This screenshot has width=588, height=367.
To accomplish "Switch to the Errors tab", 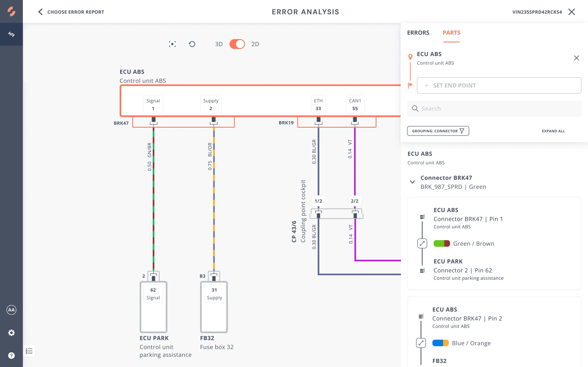I will tap(418, 33).
